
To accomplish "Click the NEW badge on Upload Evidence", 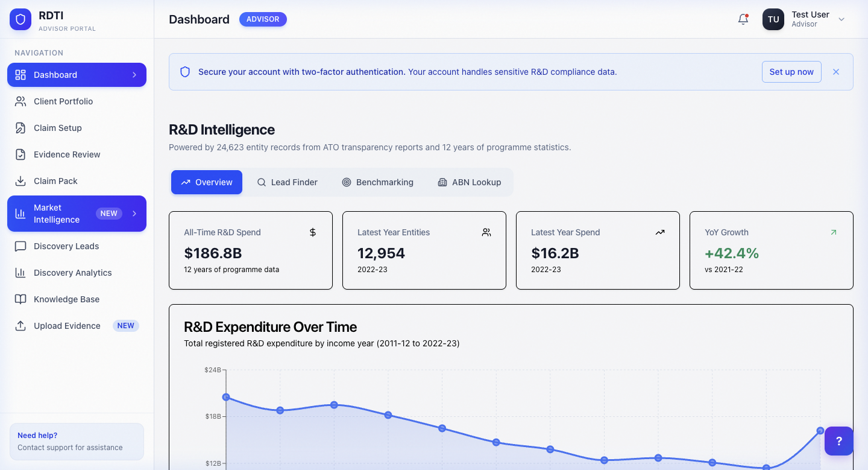I will (125, 326).
